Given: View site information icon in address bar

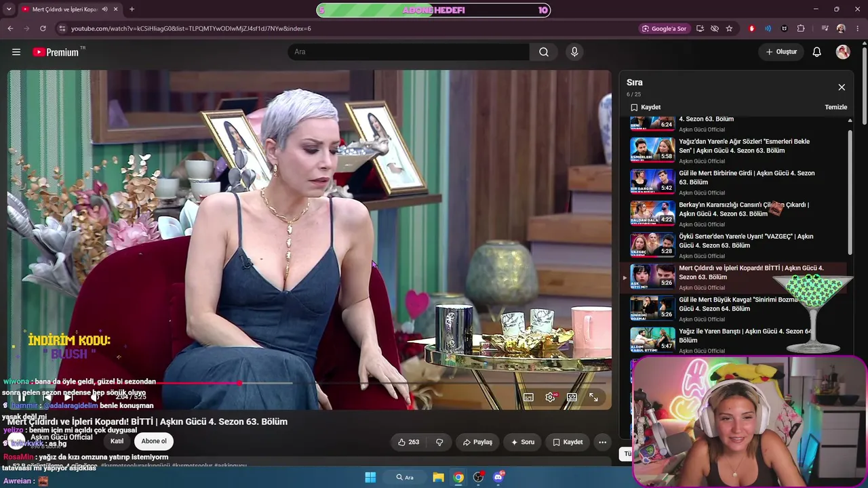Looking at the screenshot, I should pyautogui.click(x=62, y=28).
